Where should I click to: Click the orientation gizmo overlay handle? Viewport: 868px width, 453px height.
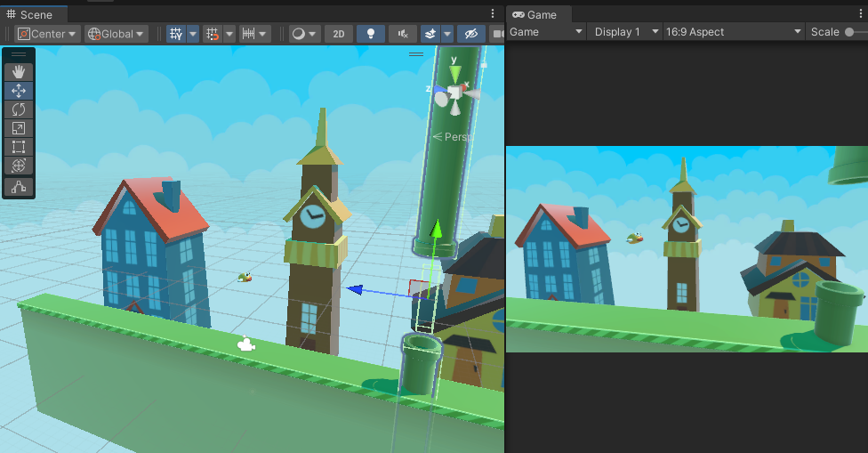coord(416,54)
